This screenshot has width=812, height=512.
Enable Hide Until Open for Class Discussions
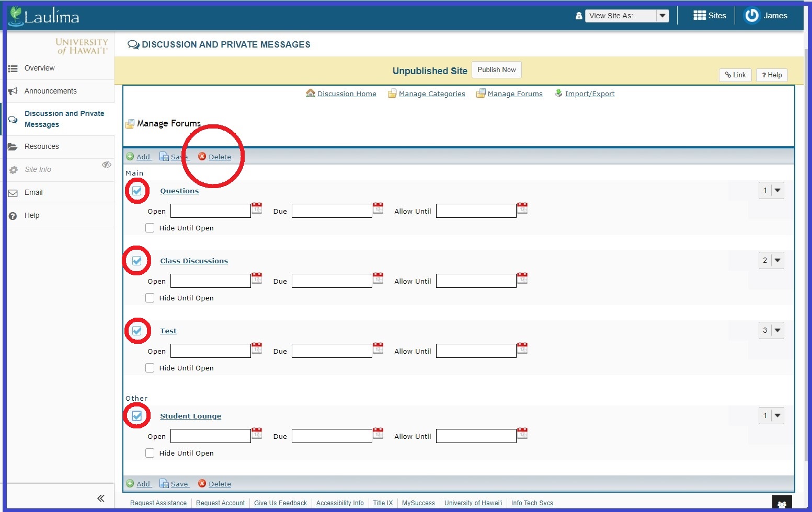coord(150,298)
